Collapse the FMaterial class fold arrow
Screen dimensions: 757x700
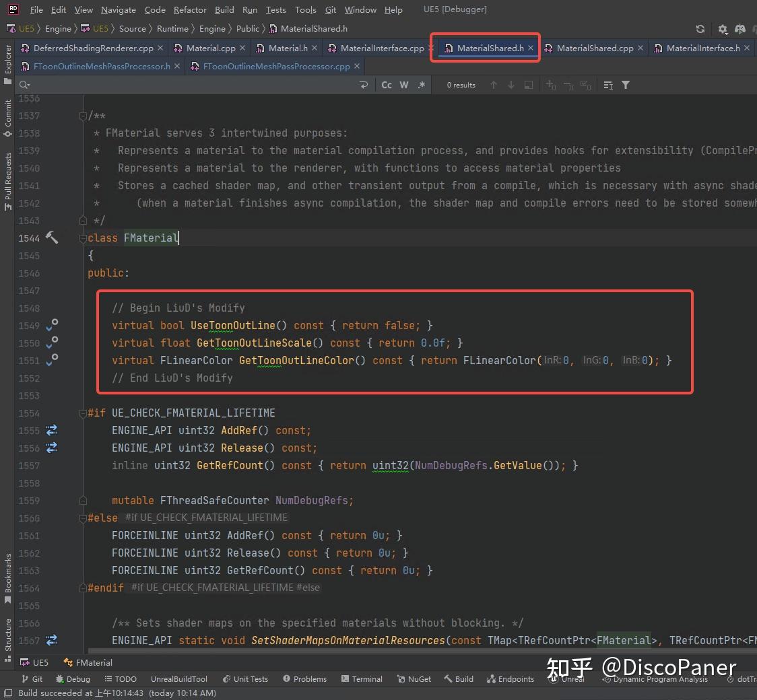tap(82, 238)
